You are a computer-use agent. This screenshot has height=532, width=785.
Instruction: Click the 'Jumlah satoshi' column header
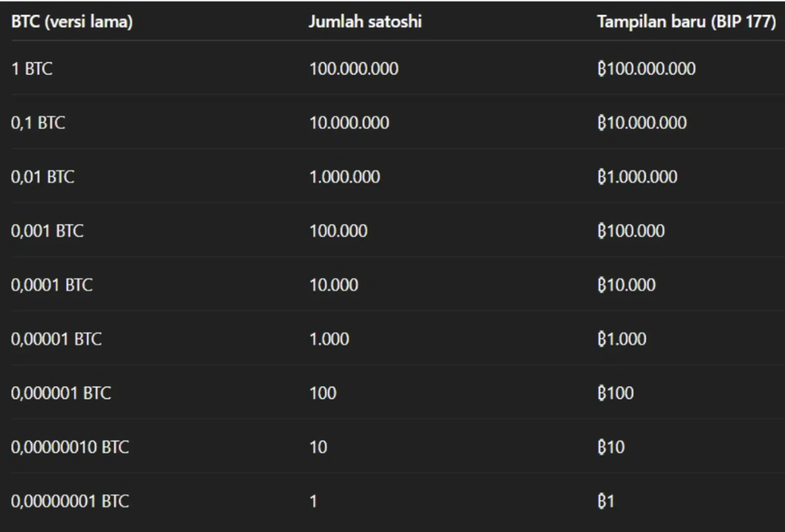pos(365,22)
